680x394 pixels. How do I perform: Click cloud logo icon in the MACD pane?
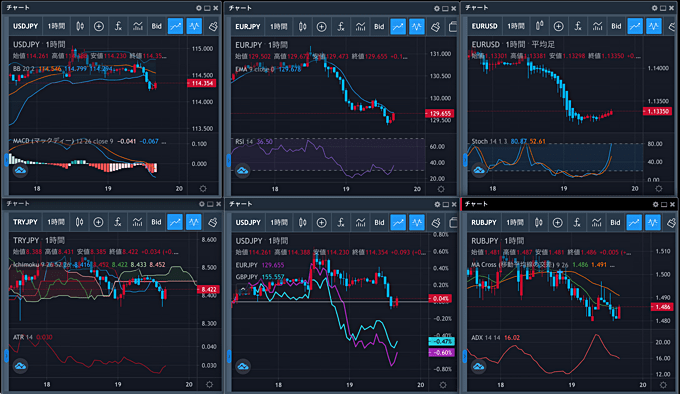click(x=20, y=170)
